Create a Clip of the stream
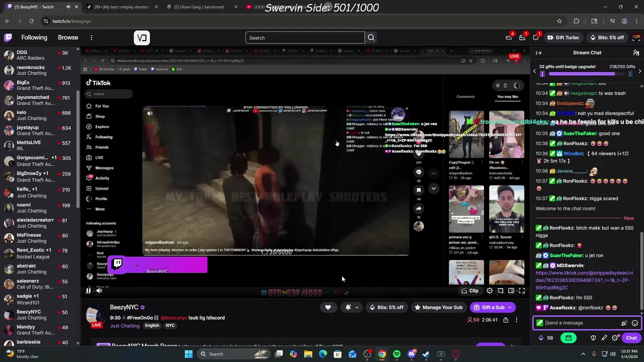The height and width of the screenshot is (362, 644). [470, 291]
